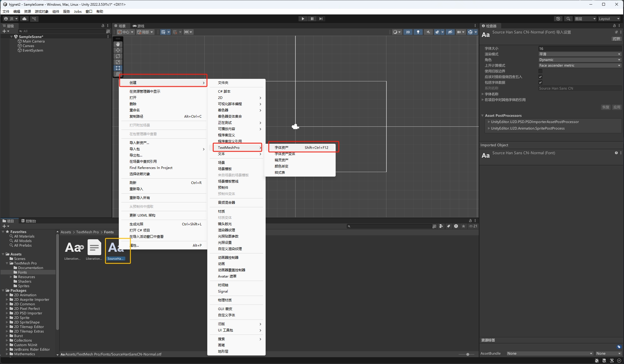
Task: Open the 图层 layers dropdown
Action: (585, 19)
